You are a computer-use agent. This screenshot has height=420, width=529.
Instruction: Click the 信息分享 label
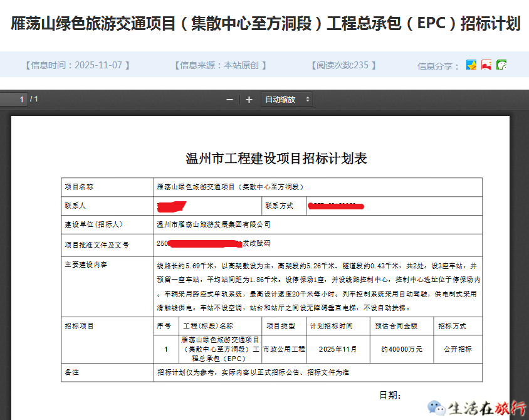coord(438,66)
